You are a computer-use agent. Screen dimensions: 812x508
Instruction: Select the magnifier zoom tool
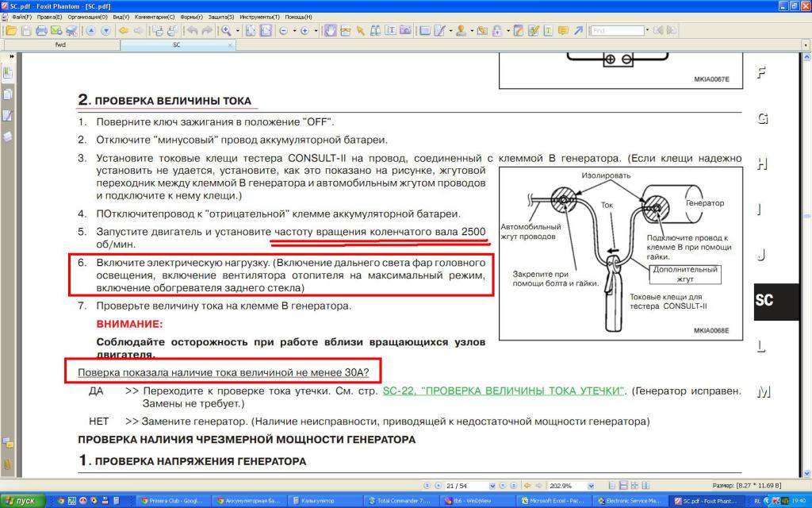point(226,31)
